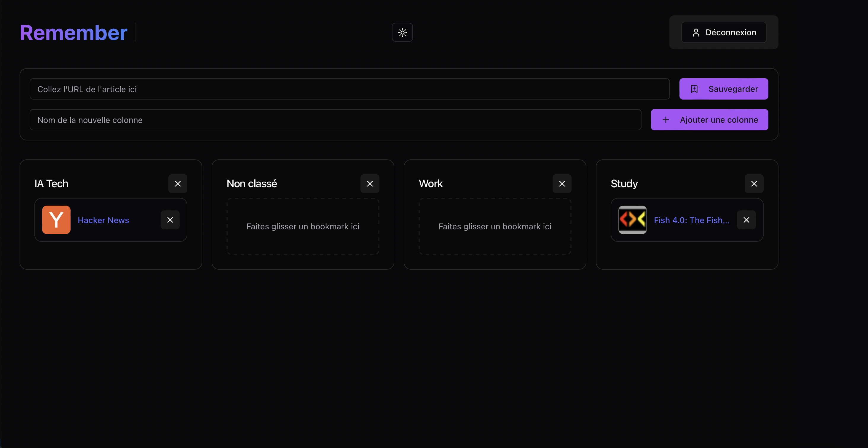868x448 pixels.
Task: Delete the Non classé column
Action: (370, 184)
